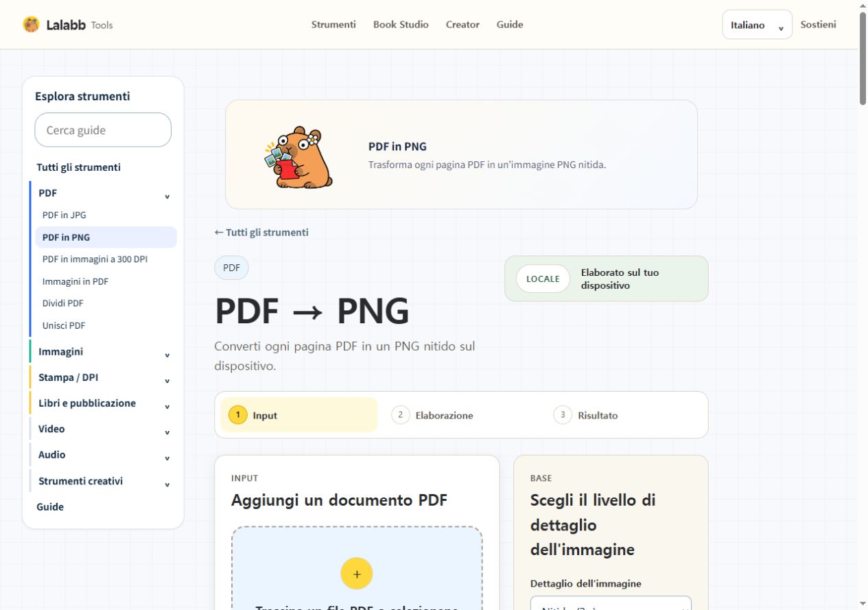The image size is (868, 610).
Task: Click 'Elaborato sul tuo dispositivo' text
Action: [x=620, y=279]
